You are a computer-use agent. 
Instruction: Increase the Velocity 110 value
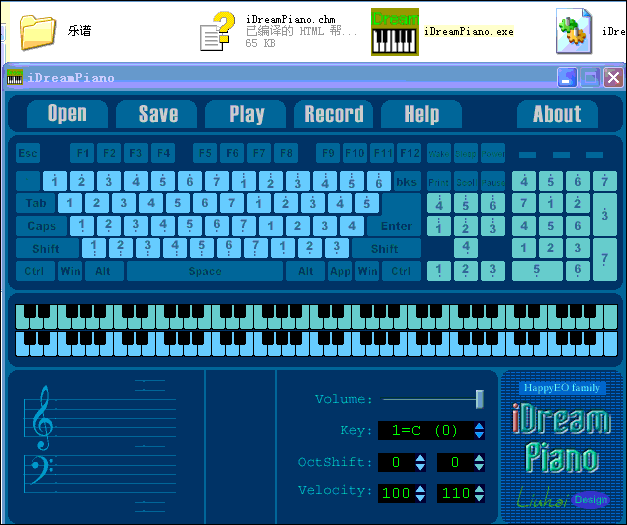coord(479,489)
